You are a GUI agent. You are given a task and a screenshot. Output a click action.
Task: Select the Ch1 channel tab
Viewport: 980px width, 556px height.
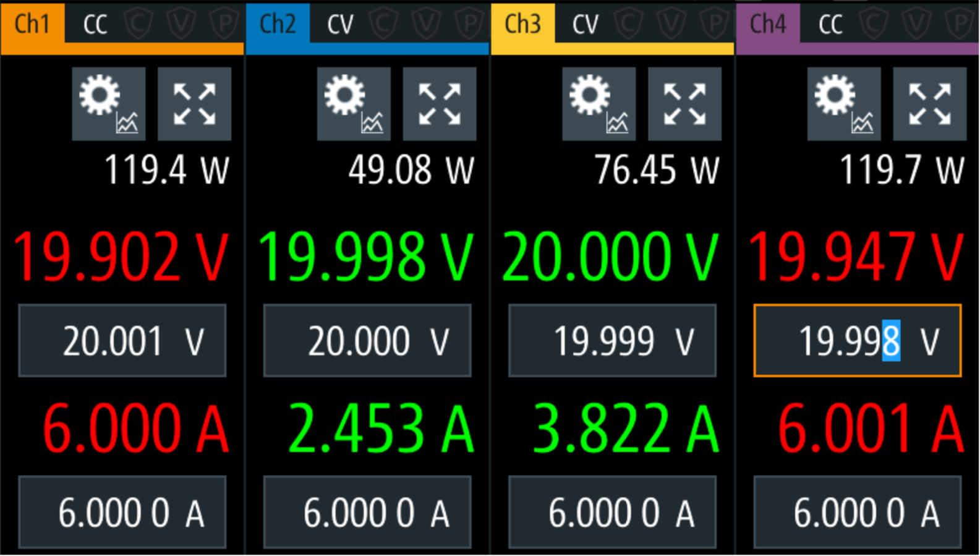click(x=32, y=24)
